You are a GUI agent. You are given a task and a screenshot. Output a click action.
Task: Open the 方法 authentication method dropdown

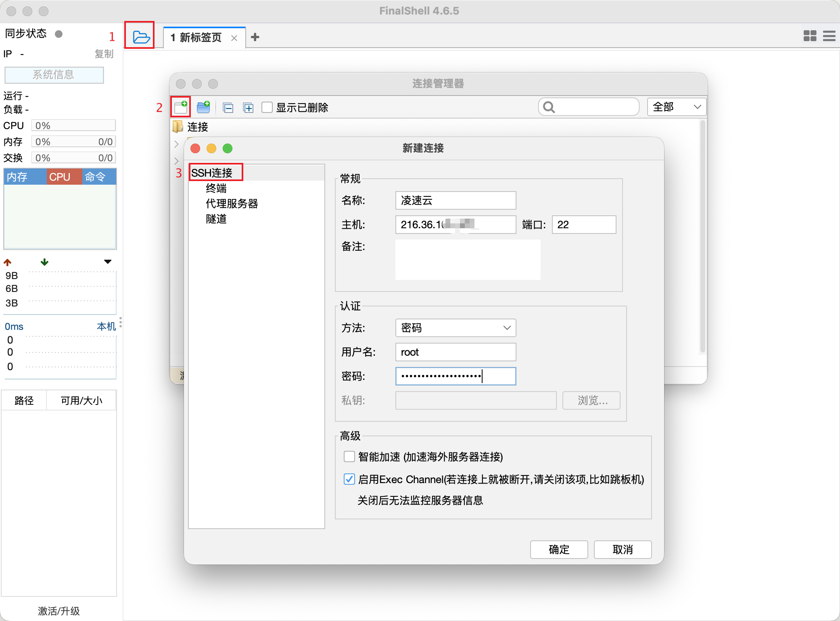(456, 328)
